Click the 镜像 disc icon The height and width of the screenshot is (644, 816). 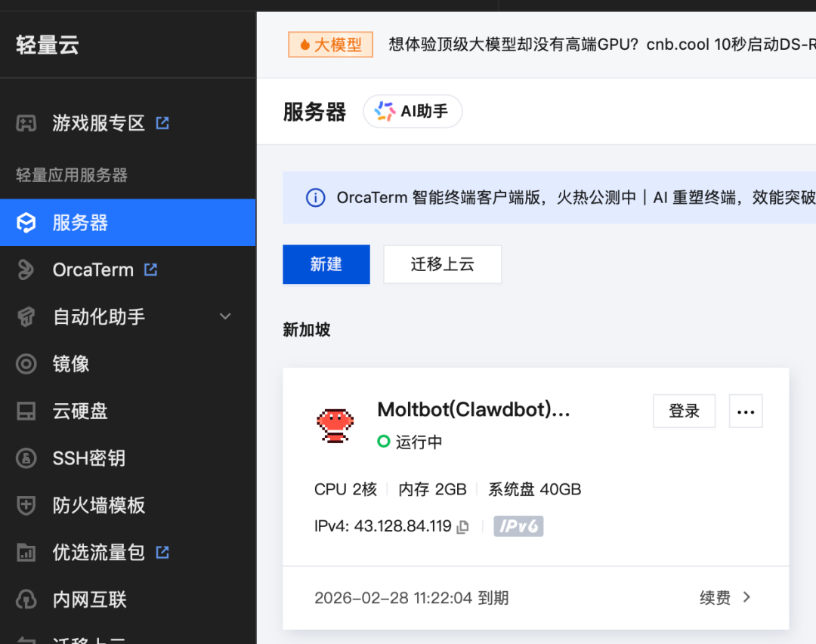coord(26,364)
